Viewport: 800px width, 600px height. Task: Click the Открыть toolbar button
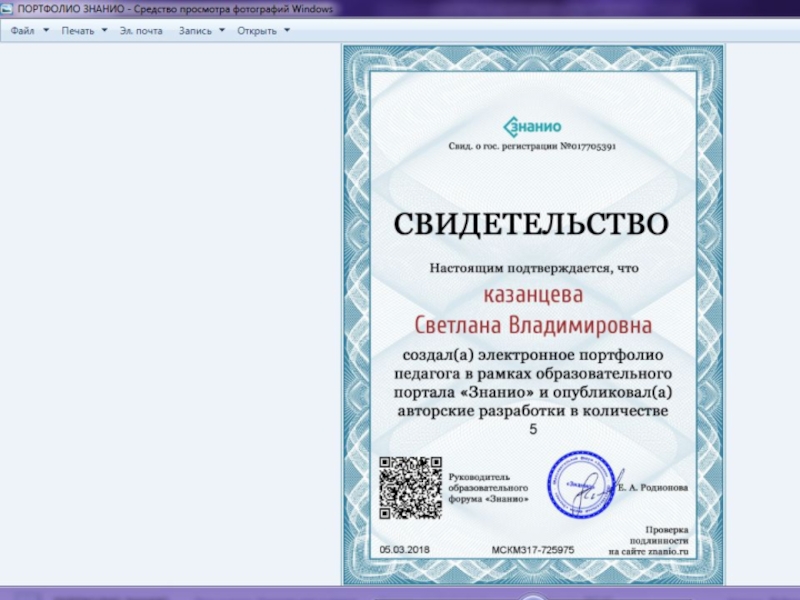[257, 30]
